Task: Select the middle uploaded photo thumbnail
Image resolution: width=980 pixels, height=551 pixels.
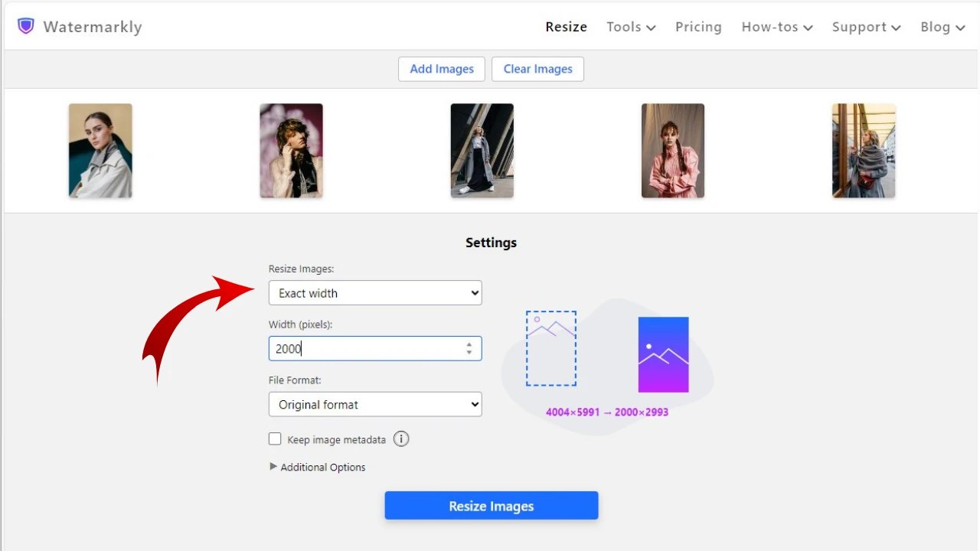Action: (482, 150)
